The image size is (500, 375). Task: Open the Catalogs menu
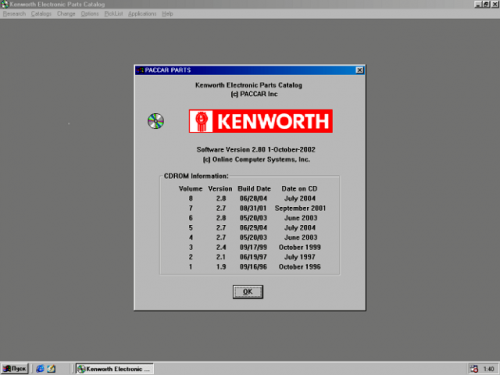(x=41, y=14)
